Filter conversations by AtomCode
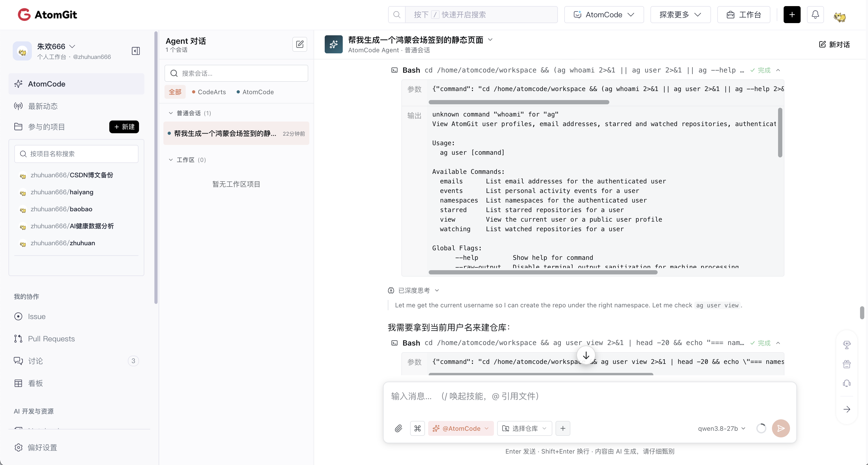The width and height of the screenshot is (868, 465). (x=255, y=92)
